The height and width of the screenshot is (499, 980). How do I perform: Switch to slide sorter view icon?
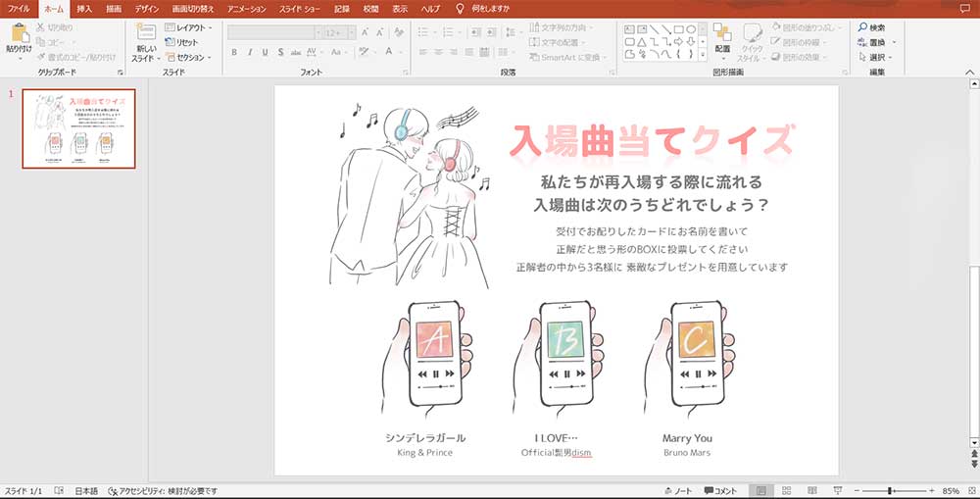pyautogui.click(x=785, y=490)
